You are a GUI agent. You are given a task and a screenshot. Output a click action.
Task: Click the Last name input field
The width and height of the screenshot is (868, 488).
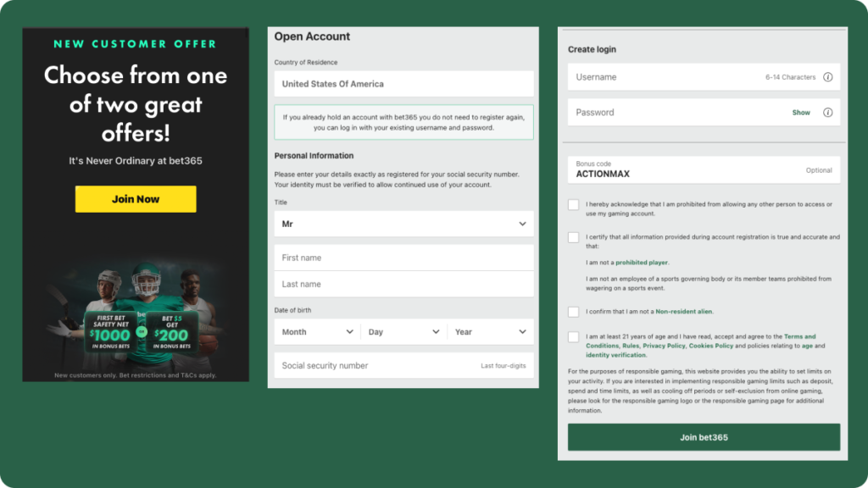tap(403, 285)
